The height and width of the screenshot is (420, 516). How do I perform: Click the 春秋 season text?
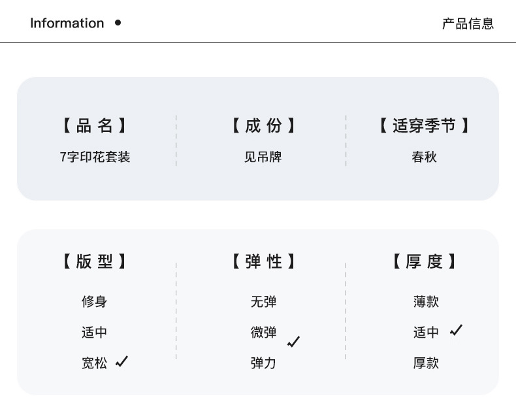tap(424, 157)
